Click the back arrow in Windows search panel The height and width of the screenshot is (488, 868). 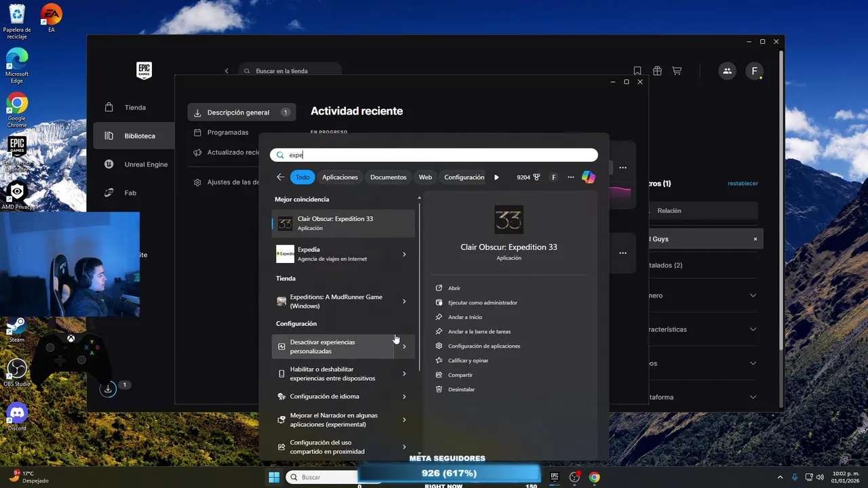click(x=281, y=177)
